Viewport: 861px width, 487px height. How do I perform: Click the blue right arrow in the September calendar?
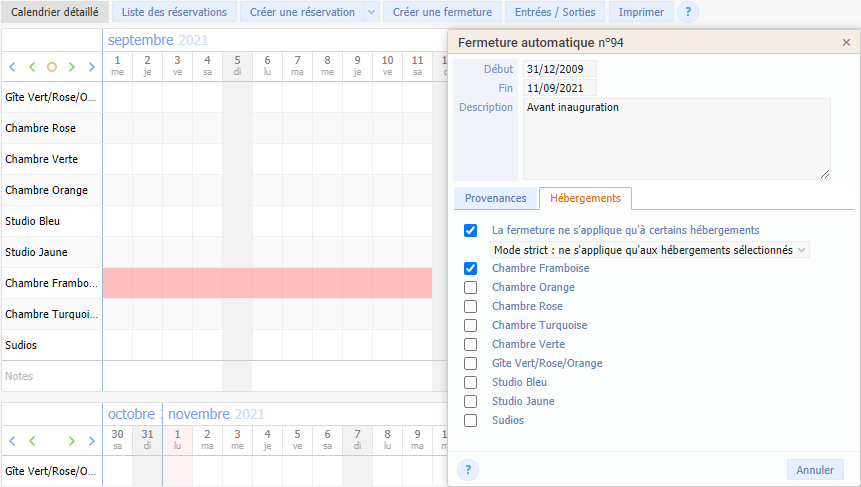92,67
